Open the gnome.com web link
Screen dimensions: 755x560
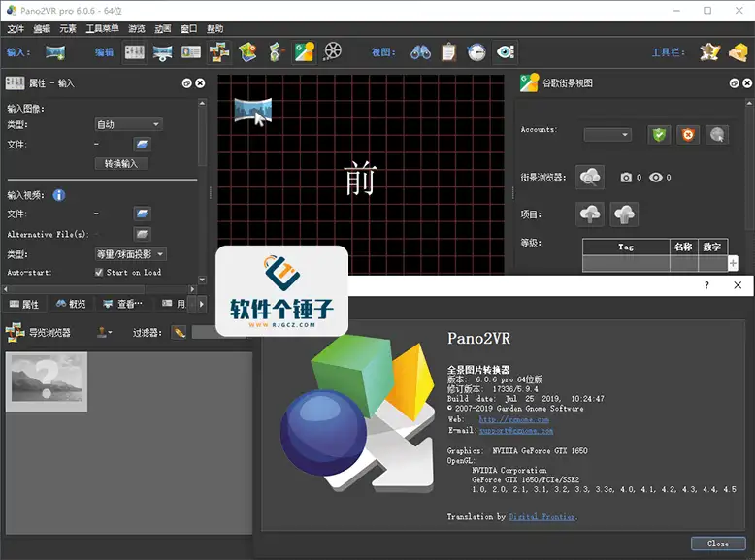coord(513,419)
